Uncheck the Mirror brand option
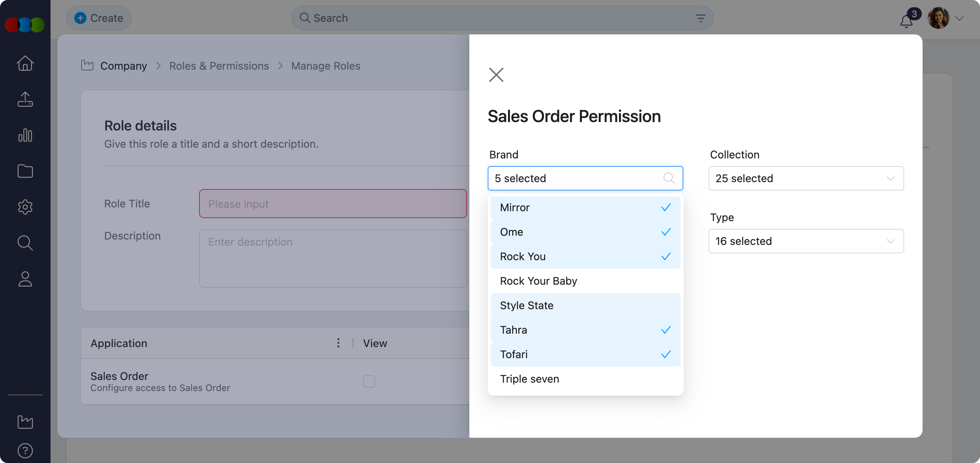Image resolution: width=980 pixels, height=463 pixels. click(x=585, y=207)
